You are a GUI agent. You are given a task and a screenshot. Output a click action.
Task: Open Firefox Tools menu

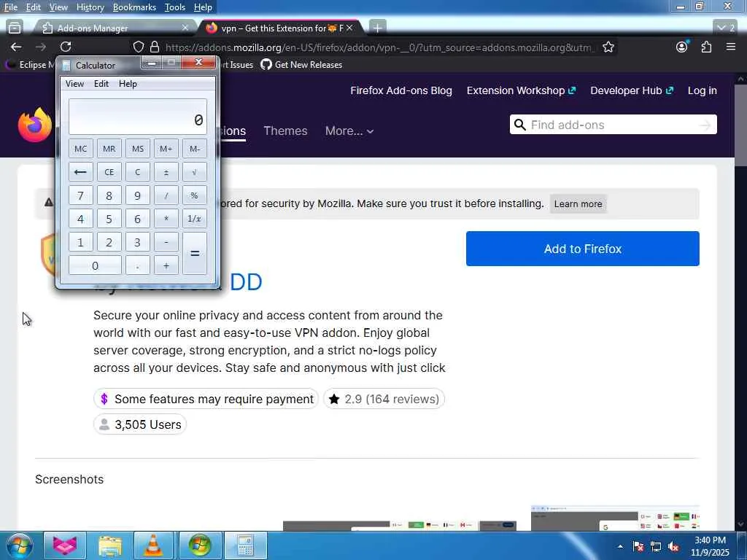pyautogui.click(x=175, y=7)
